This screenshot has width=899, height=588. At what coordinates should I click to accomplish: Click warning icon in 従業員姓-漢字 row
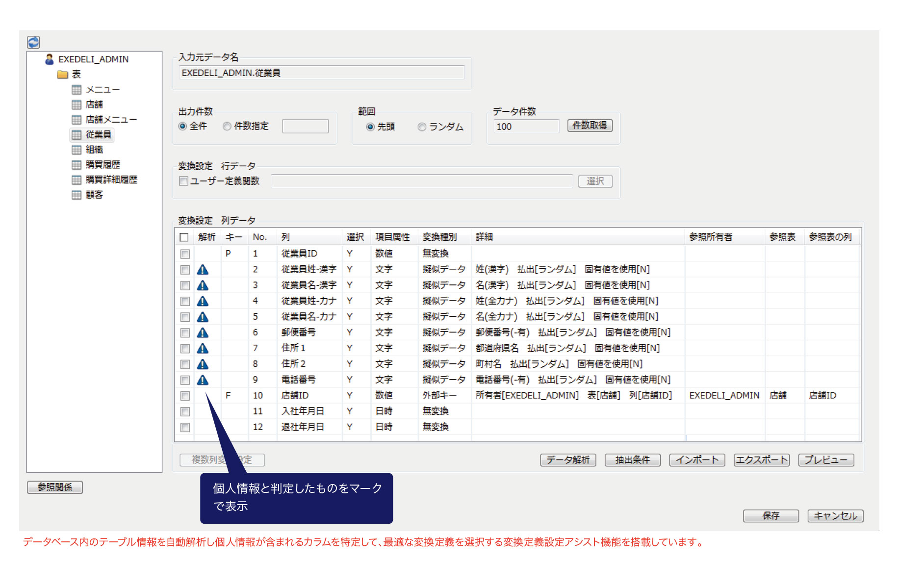[203, 270]
